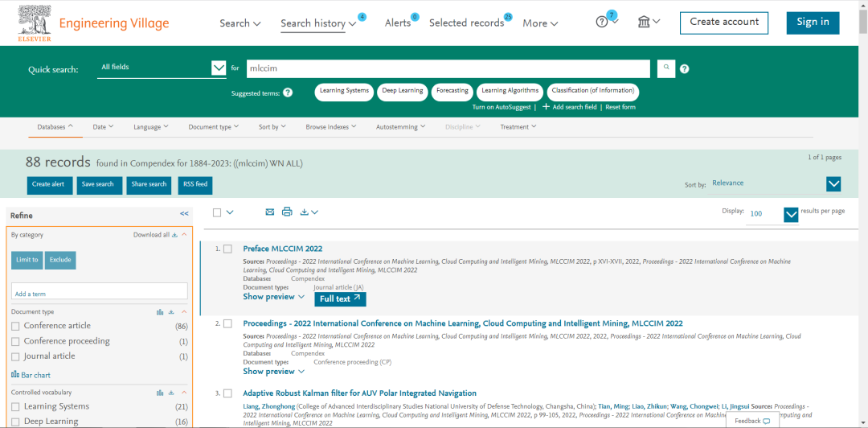Open the help menu question mark icon in the header
This screenshot has height=428, width=868.
click(602, 23)
